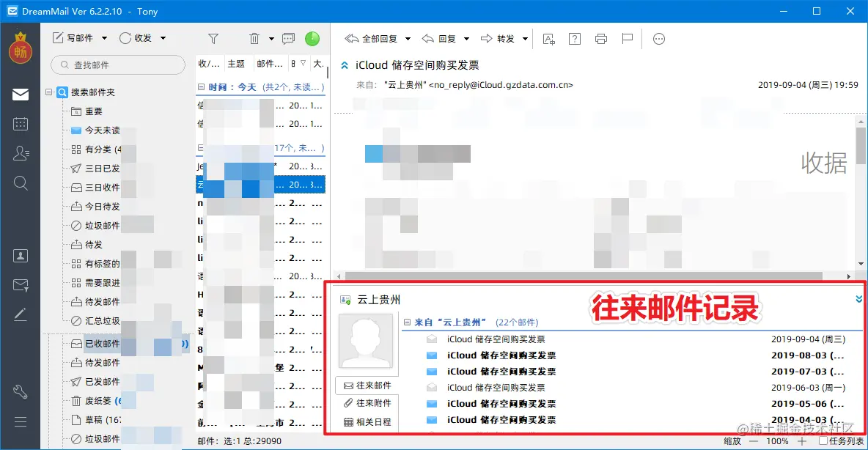This screenshot has height=450, width=868.
Task: Click 转发 forward button
Action: [498, 39]
